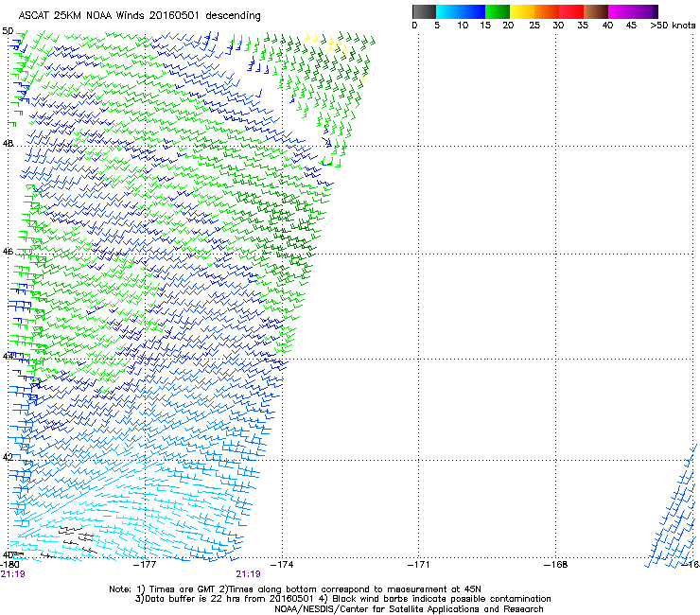Click the '>50 knots' legend label
The height and width of the screenshot is (615, 700).
(x=673, y=26)
